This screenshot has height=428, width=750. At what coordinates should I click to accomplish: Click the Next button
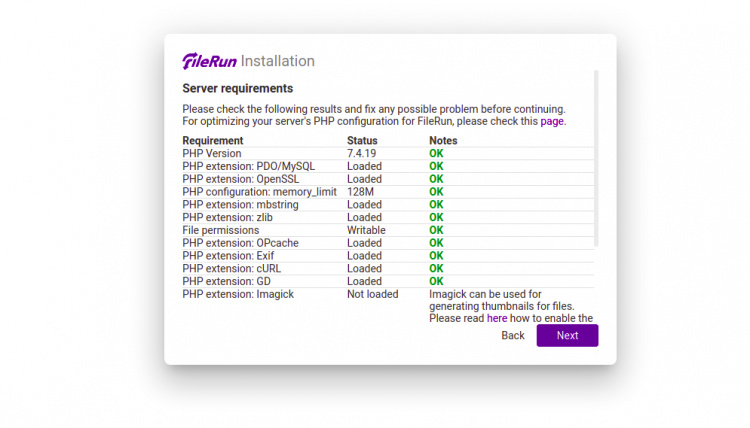coord(567,336)
